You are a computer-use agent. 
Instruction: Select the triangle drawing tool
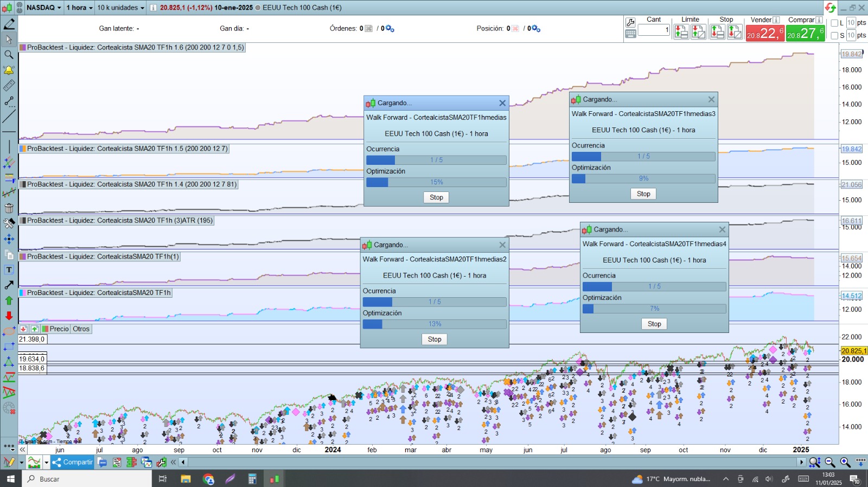9,362
